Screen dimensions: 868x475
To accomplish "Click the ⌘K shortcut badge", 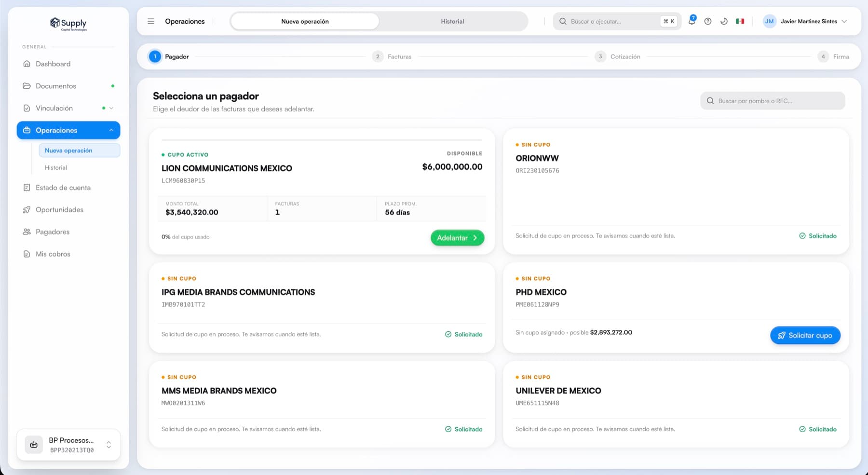I will tap(669, 21).
